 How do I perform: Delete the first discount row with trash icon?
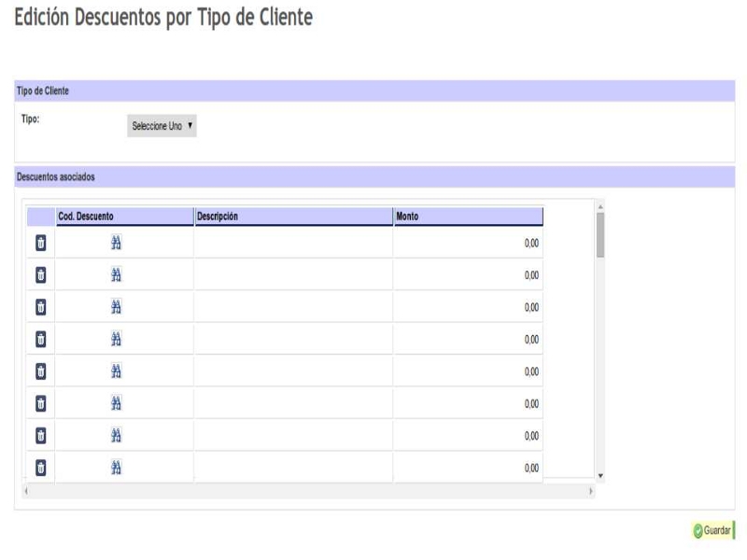(40, 244)
